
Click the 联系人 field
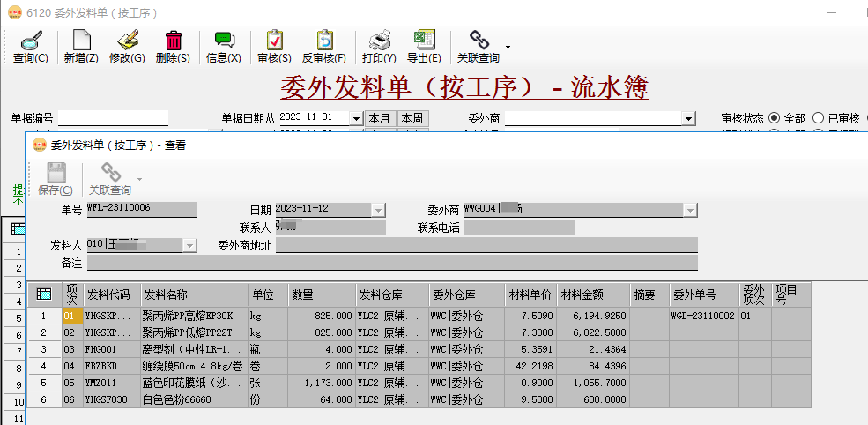330,227
